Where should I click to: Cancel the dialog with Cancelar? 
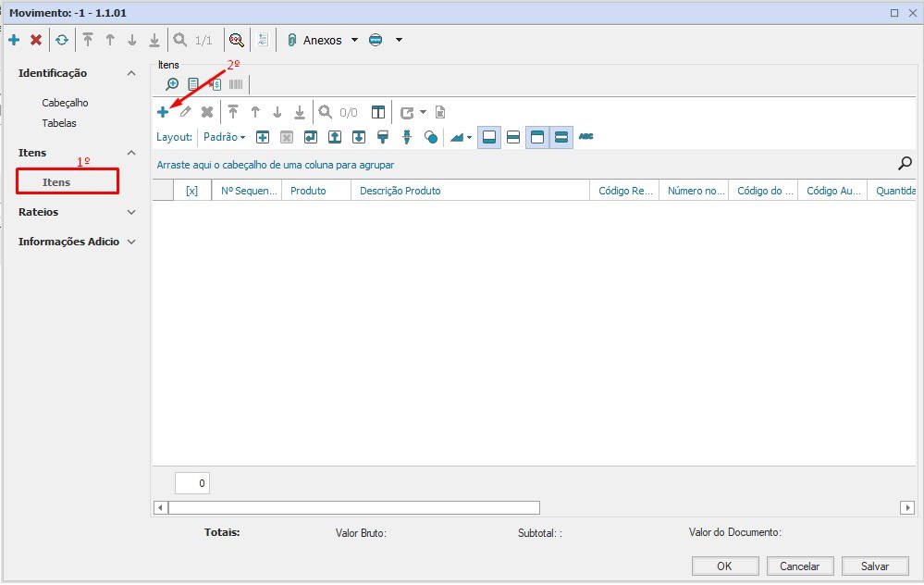(x=799, y=566)
